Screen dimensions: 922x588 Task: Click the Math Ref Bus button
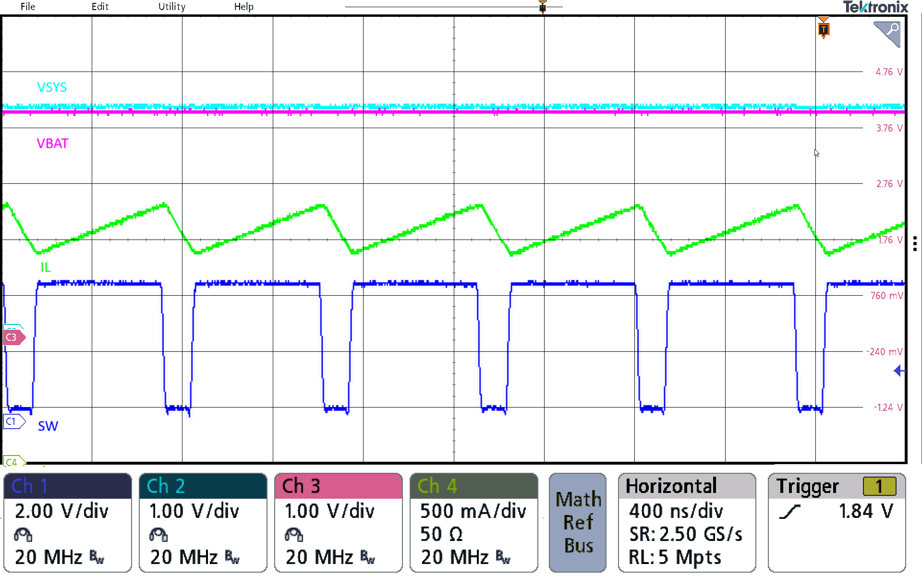click(578, 522)
